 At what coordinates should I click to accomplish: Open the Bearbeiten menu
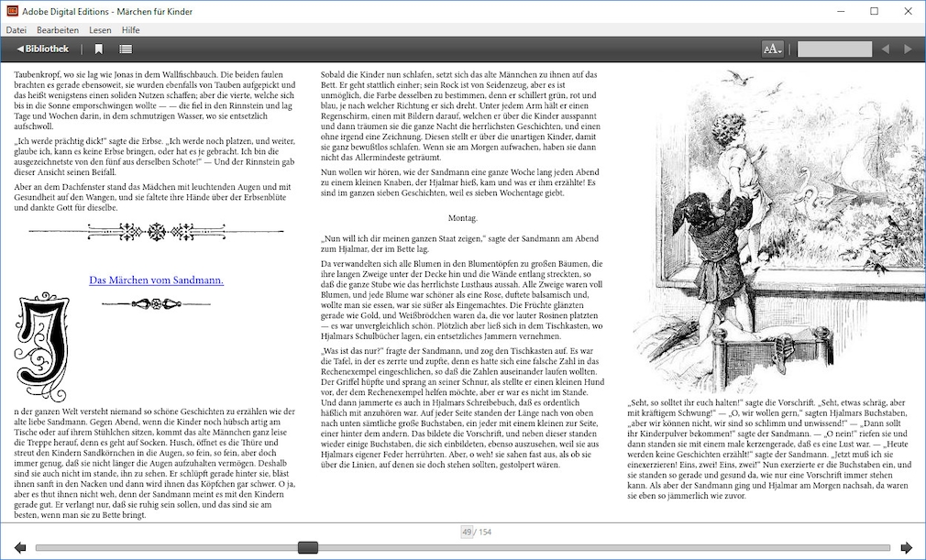pyautogui.click(x=57, y=30)
